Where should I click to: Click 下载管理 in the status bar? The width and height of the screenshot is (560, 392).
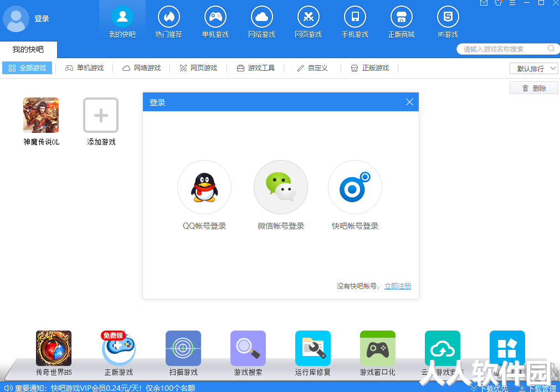coord(537,388)
